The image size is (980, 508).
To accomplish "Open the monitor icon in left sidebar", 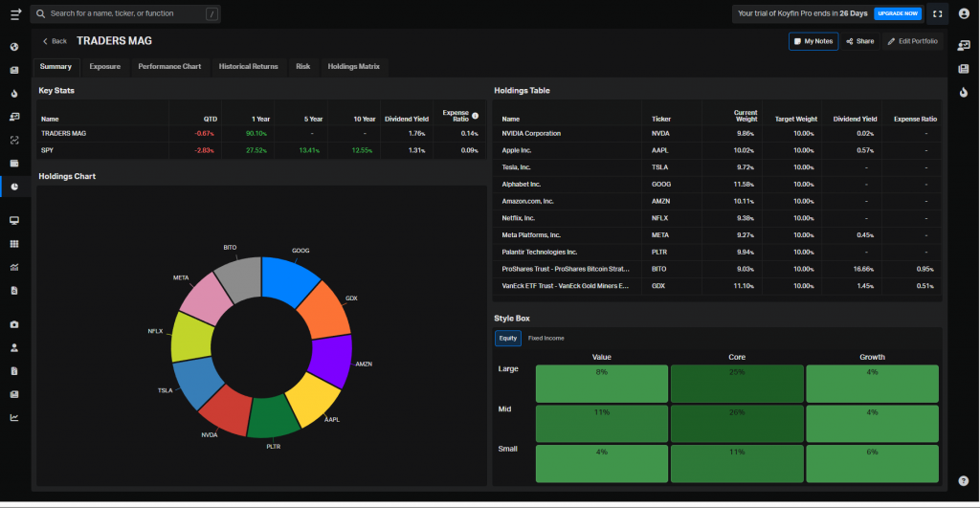I will tap(14, 221).
